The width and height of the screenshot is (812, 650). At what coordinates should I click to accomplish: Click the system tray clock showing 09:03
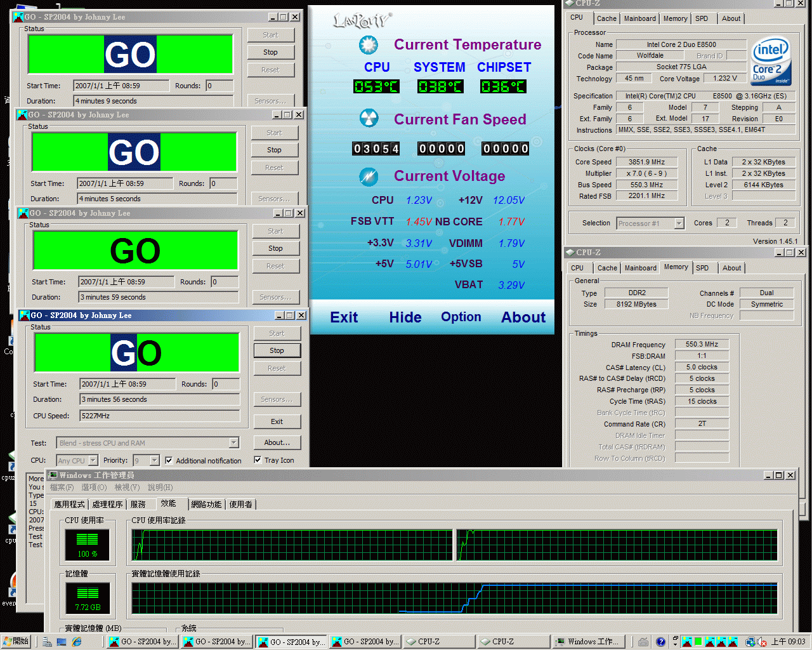(x=789, y=642)
